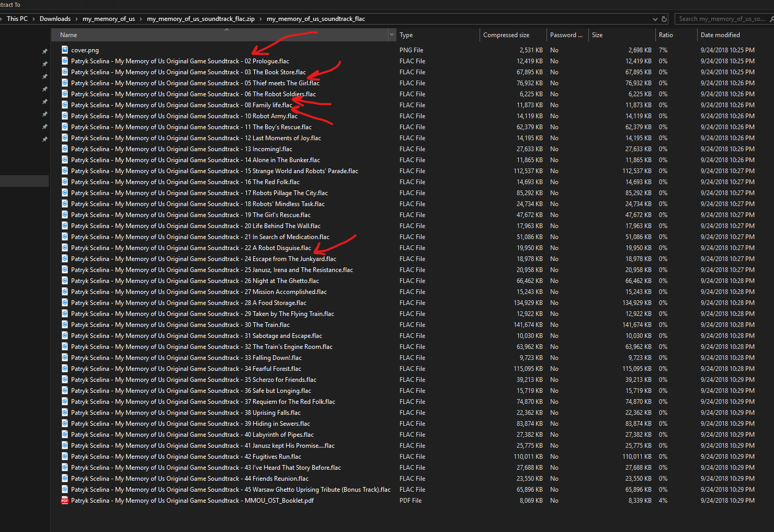Image resolution: width=774 pixels, height=532 pixels.
Task: Click the search magnifier icon
Action: coord(772,19)
